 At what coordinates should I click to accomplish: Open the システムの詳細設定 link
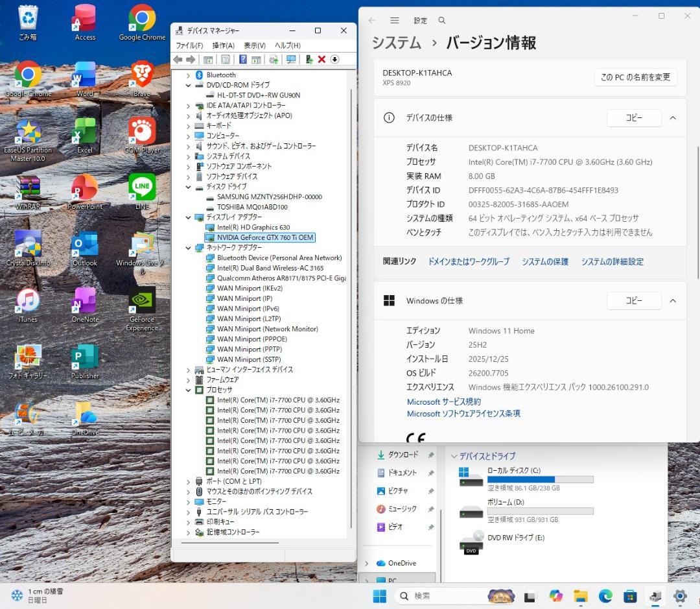(x=612, y=262)
